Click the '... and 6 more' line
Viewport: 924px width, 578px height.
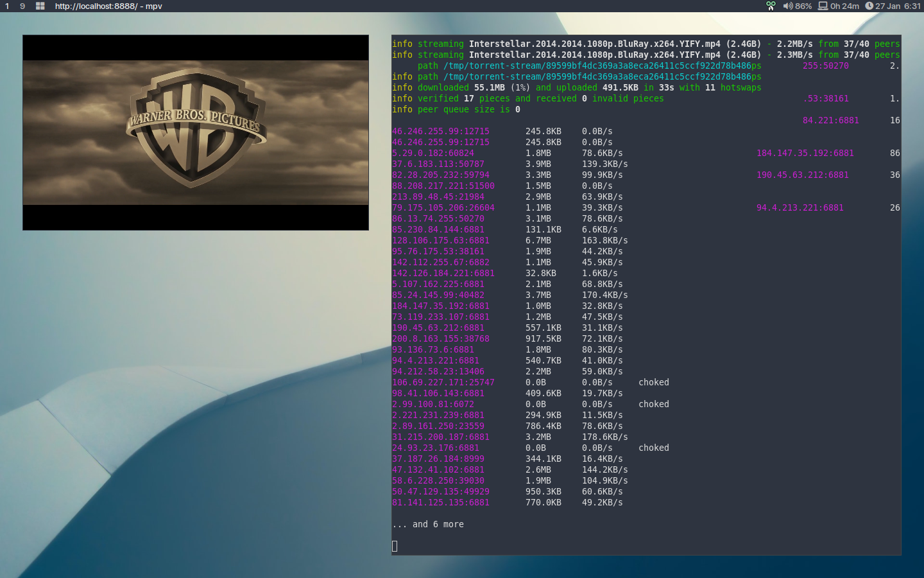pos(428,524)
